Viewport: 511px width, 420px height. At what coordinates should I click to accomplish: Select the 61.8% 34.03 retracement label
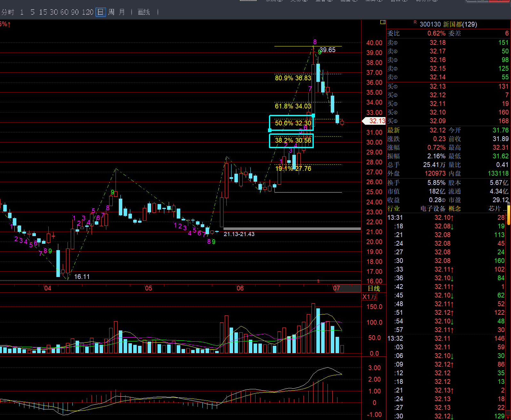point(293,106)
